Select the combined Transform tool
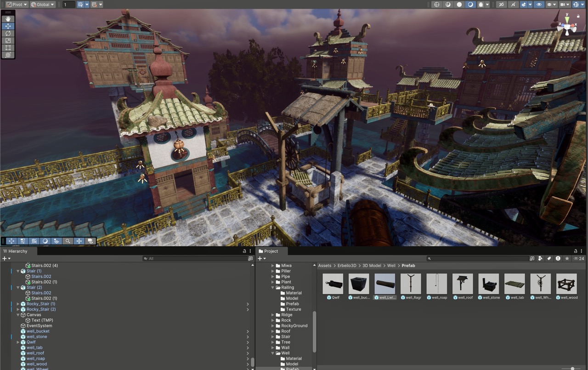Screen dimensions: 588x370 tap(8, 55)
